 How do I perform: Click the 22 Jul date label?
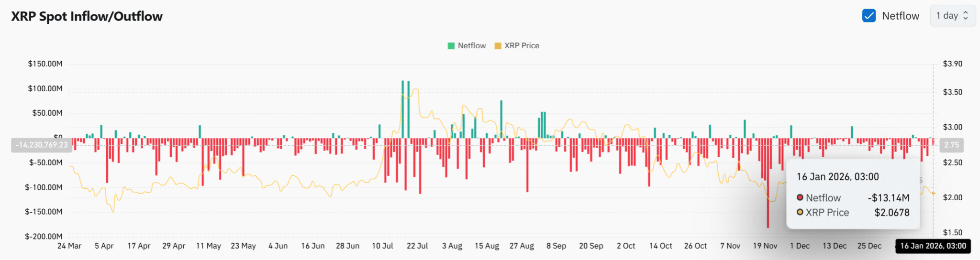click(417, 246)
